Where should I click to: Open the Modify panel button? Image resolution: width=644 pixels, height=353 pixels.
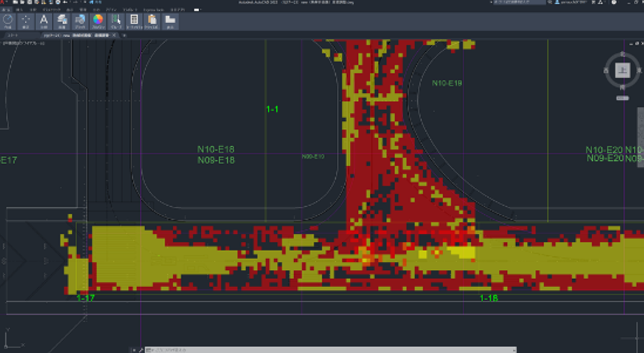26,22
